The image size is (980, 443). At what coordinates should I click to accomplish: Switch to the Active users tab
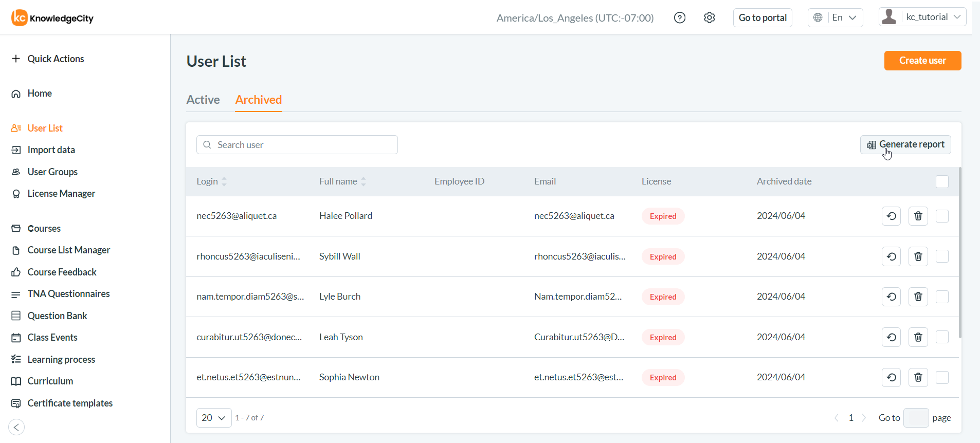(x=203, y=100)
